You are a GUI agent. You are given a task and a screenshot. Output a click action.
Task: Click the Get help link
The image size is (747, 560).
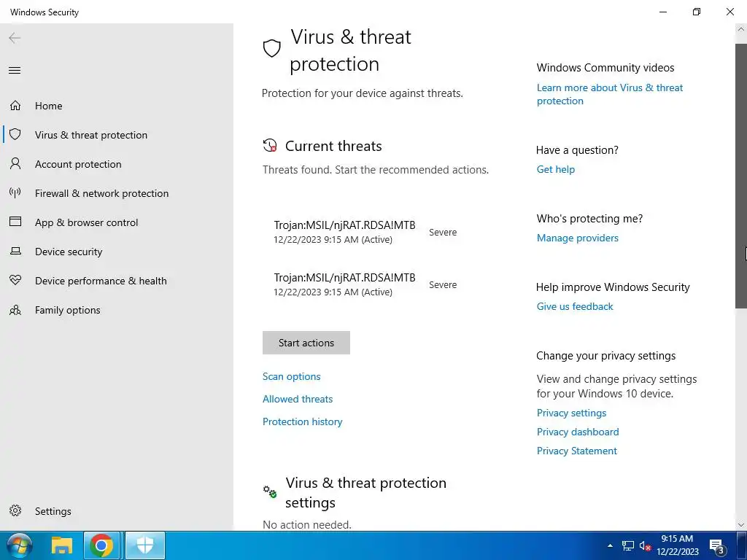click(x=555, y=169)
